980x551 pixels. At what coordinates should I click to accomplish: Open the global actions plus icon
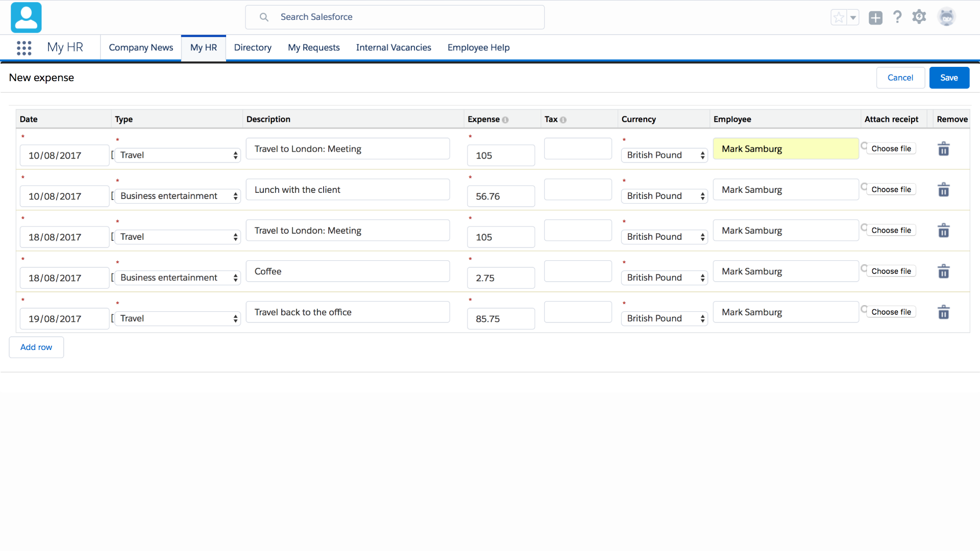click(875, 18)
